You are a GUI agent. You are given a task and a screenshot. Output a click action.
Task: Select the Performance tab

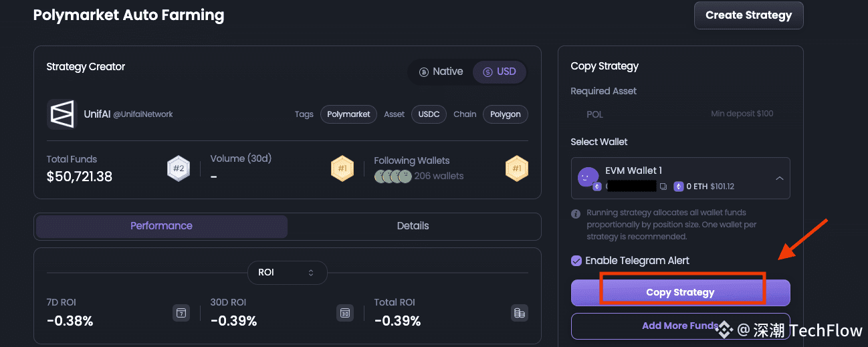click(x=162, y=226)
